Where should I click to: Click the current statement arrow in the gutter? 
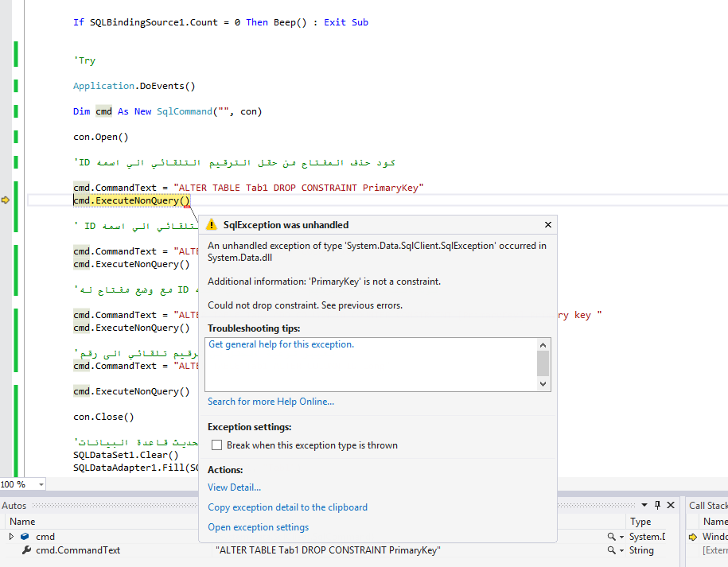(x=6, y=200)
